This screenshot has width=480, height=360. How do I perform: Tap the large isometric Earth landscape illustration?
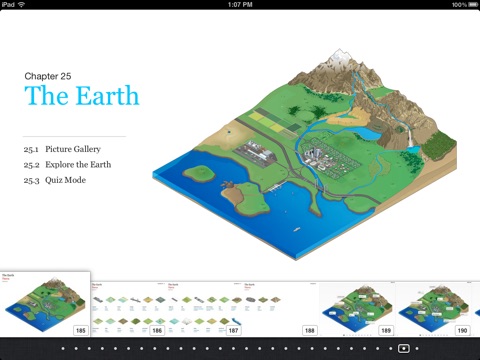(304, 154)
